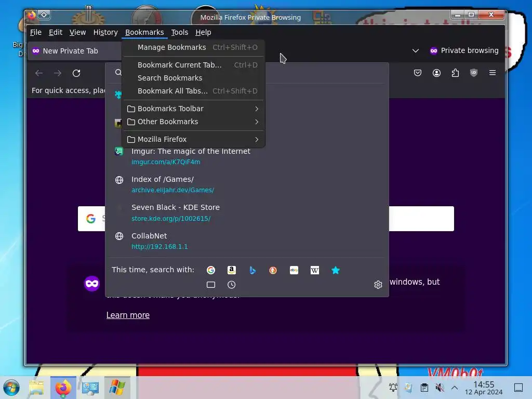Open search settings gear icon

point(378,285)
